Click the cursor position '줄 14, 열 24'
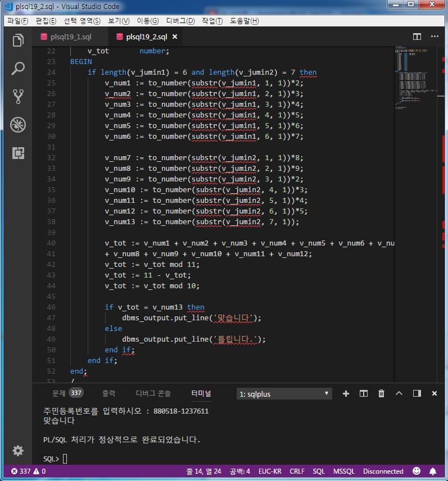The height and width of the screenshot is (481, 448). 203,471
